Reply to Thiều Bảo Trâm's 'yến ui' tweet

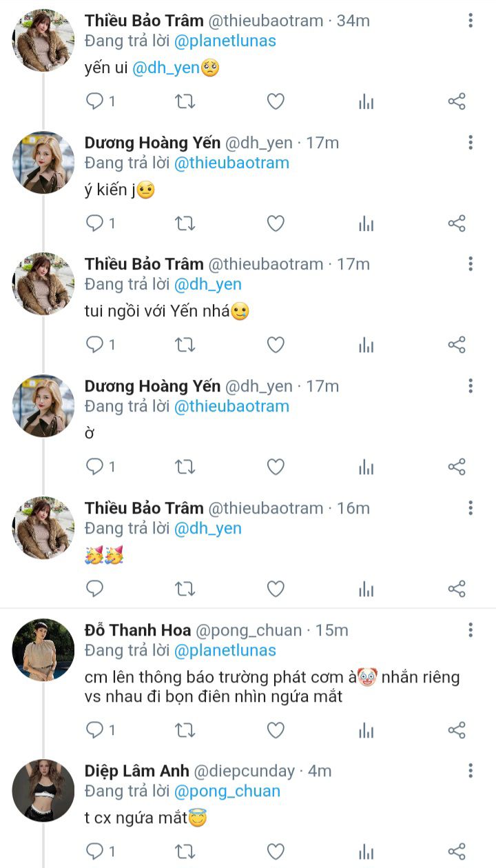pyautogui.click(x=94, y=102)
